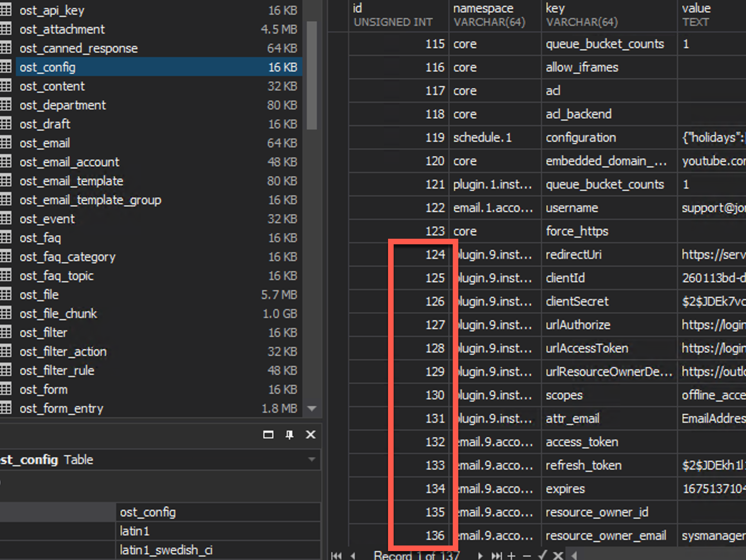Pin the properties panel
The height and width of the screenshot is (560, 746).
pyautogui.click(x=289, y=435)
